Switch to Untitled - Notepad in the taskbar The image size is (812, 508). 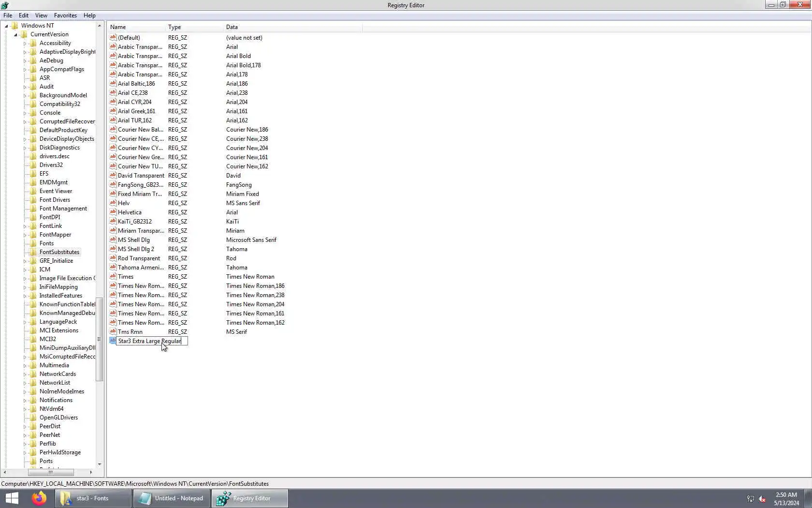point(172,498)
